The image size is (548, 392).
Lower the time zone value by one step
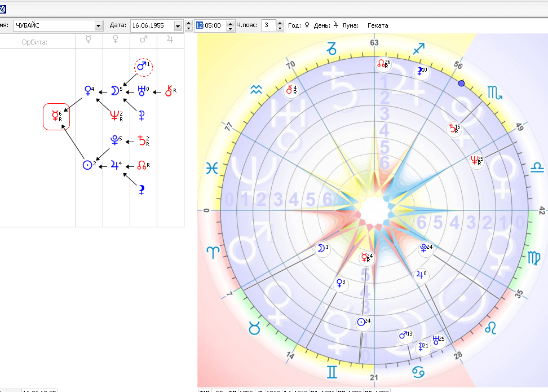point(280,29)
